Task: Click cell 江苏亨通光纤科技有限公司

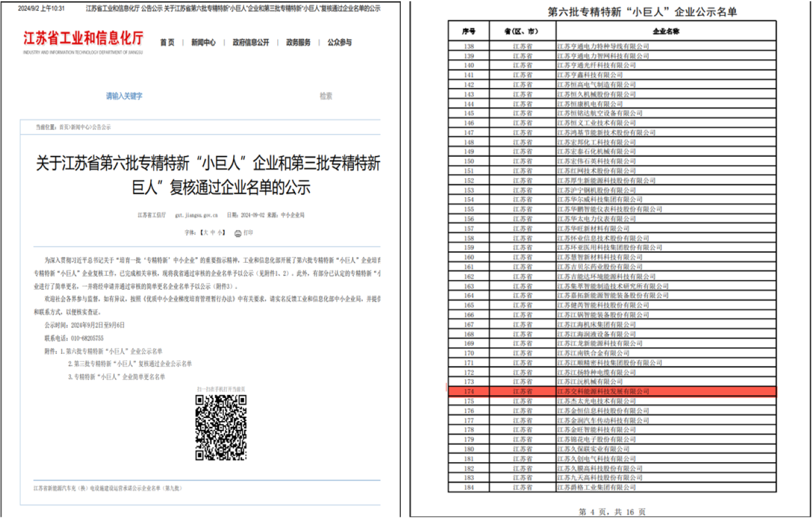Action: click(666, 66)
